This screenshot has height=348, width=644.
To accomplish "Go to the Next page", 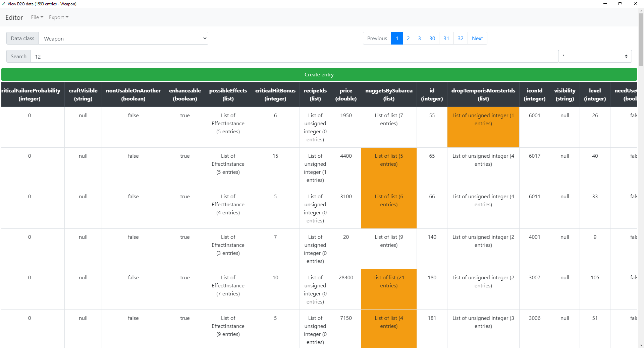I will [477, 39].
